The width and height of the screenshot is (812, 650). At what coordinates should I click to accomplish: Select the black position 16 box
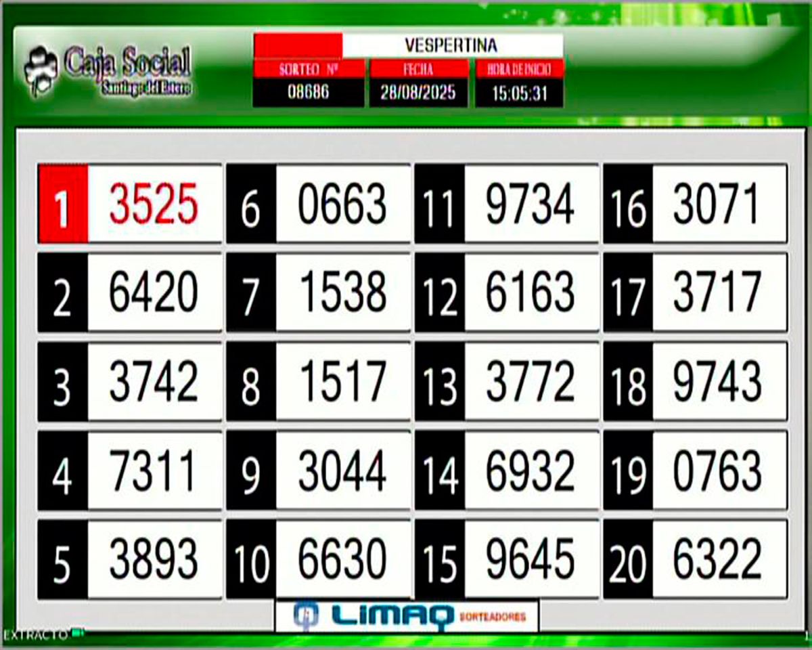(x=627, y=204)
